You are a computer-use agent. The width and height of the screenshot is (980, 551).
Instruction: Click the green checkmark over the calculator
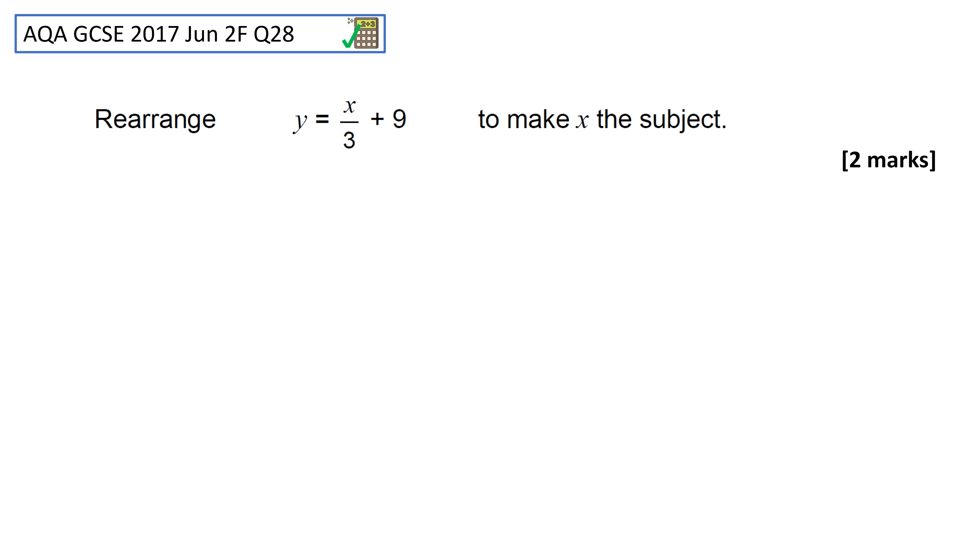coord(351,36)
